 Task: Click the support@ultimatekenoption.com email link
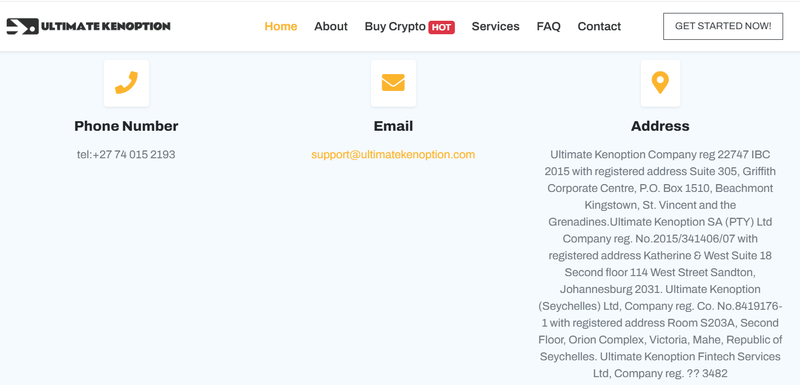tap(393, 155)
